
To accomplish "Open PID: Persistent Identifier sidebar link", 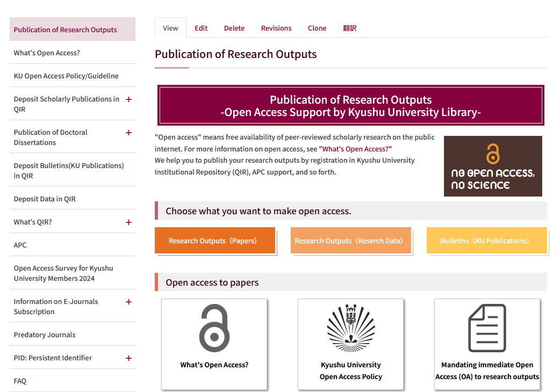I will (x=53, y=358).
